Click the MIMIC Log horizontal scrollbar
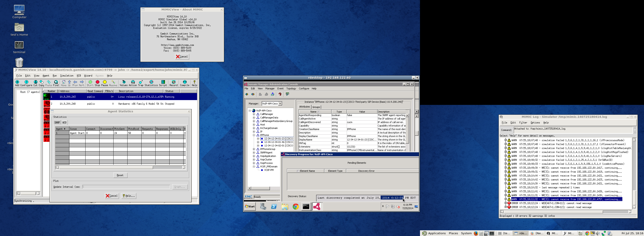This screenshot has height=236, width=644. (566, 212)
